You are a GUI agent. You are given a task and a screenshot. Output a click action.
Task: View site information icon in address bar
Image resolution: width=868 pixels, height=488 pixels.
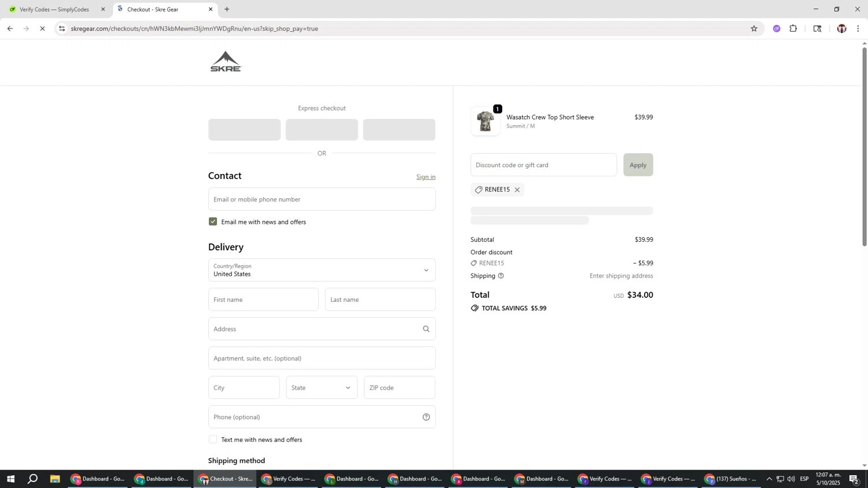[62, 28]
